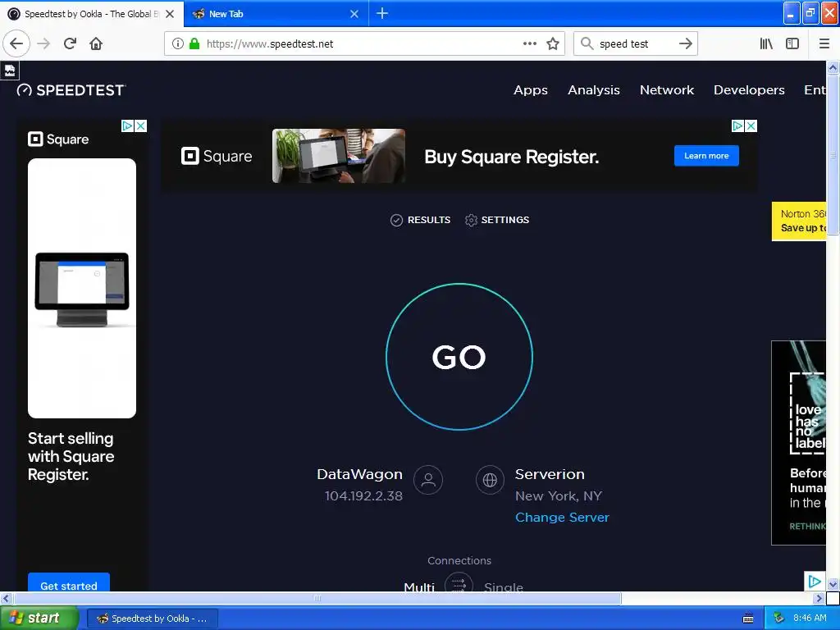Click the address bar URL field
The height and width of the screenshot is (630, 840).
coord(363,44)
